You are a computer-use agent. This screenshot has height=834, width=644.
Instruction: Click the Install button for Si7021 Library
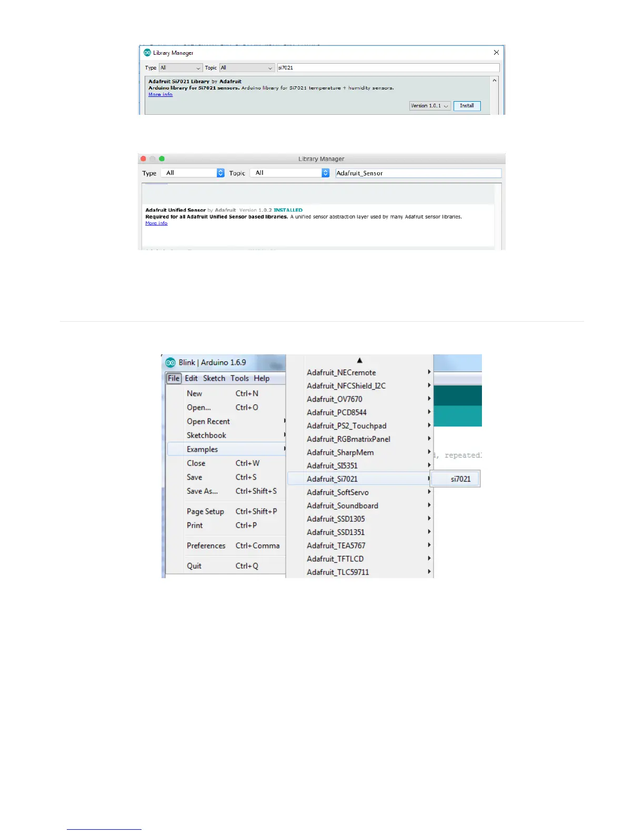coord(467,106)
